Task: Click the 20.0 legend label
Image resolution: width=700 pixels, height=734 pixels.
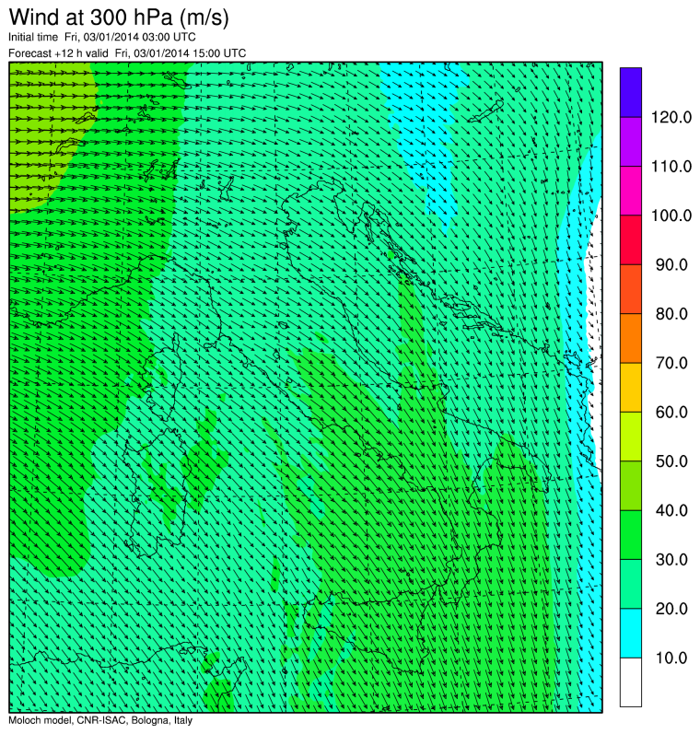Action: click(x=671, y=609)
